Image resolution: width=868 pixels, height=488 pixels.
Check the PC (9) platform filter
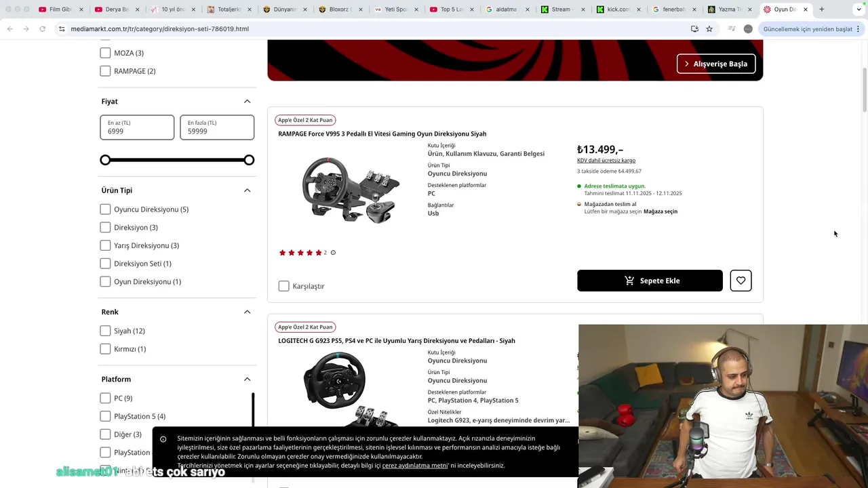click(105, 398)
